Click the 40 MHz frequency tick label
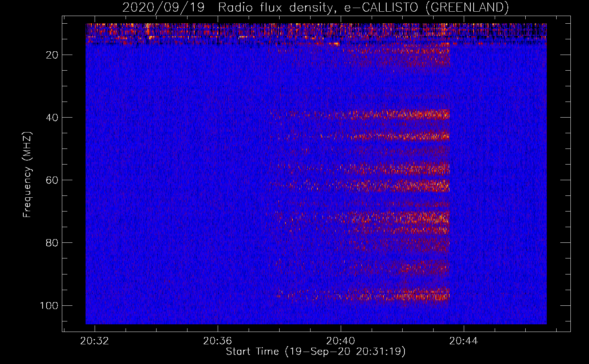 (x=52, y=118)
